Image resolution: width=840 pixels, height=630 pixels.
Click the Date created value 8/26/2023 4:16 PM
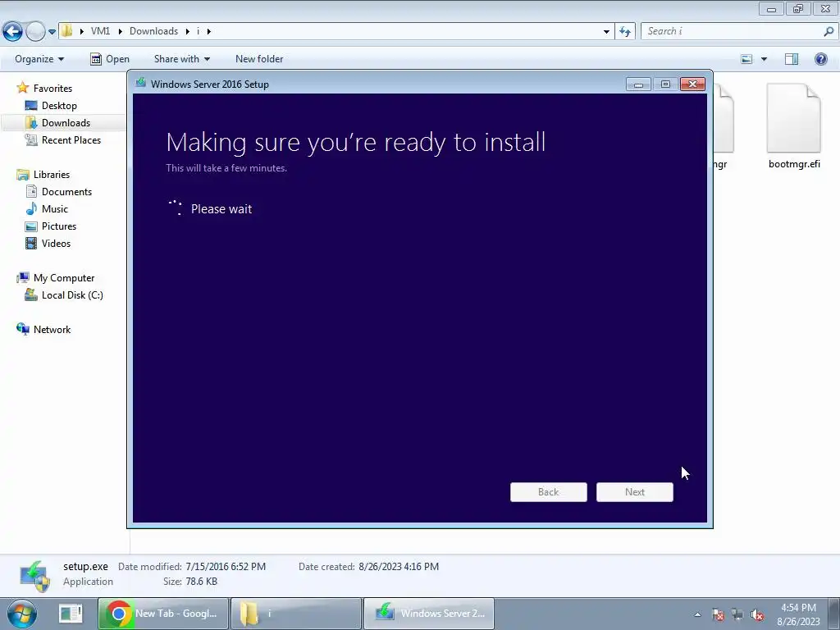point(399,566)
